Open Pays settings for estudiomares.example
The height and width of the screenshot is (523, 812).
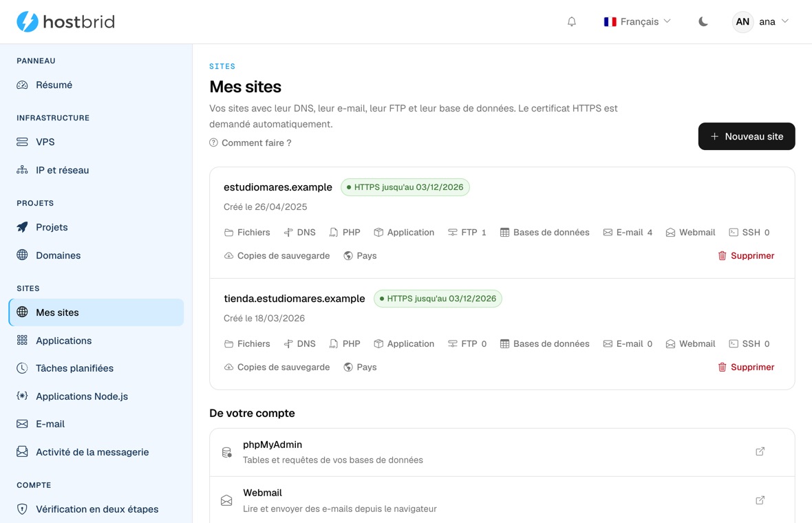click(360, 256)
